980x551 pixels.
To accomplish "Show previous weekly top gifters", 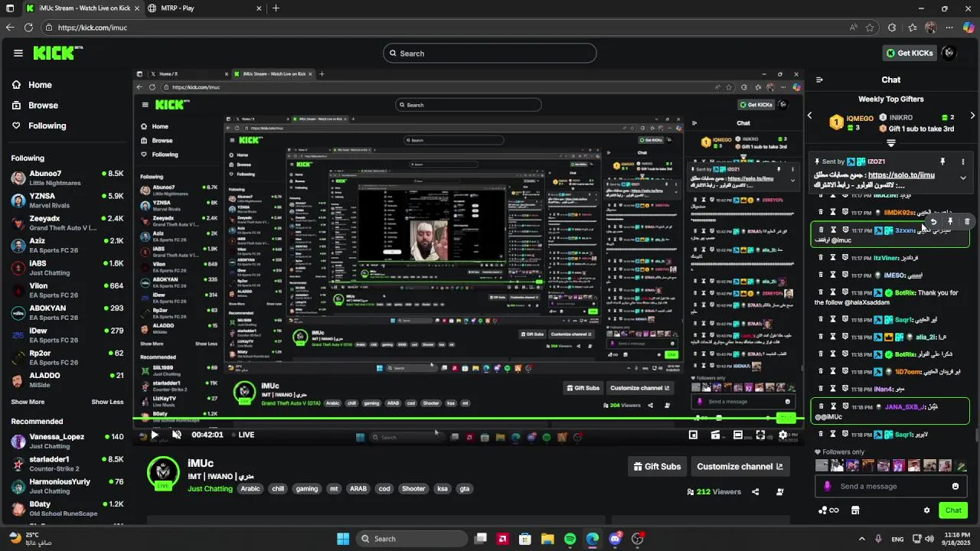I will [810, 116].
